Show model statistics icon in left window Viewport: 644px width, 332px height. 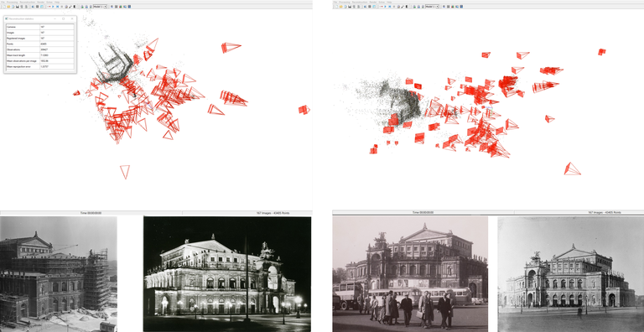tap(121, 7)
